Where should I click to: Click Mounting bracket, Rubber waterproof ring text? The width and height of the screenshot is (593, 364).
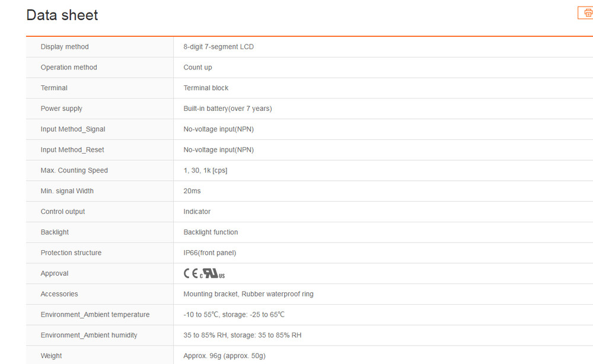click(x=248, y=294)
